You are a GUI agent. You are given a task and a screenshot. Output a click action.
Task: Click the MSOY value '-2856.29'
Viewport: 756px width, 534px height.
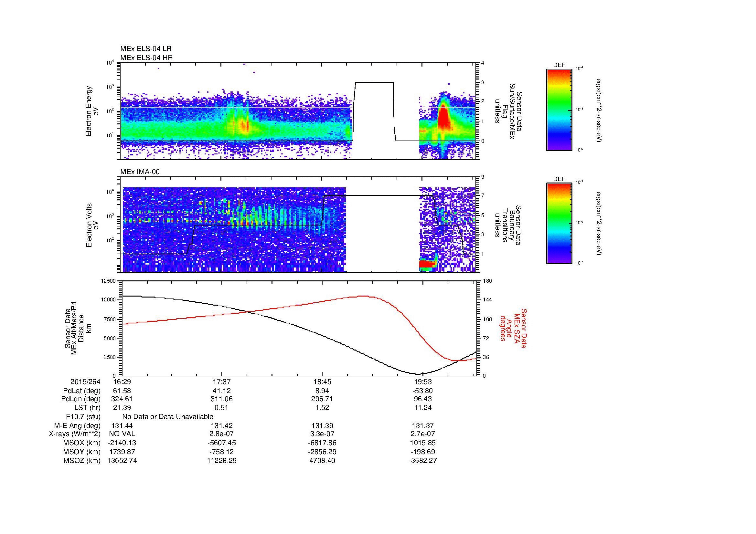click(x=322, y=452)
